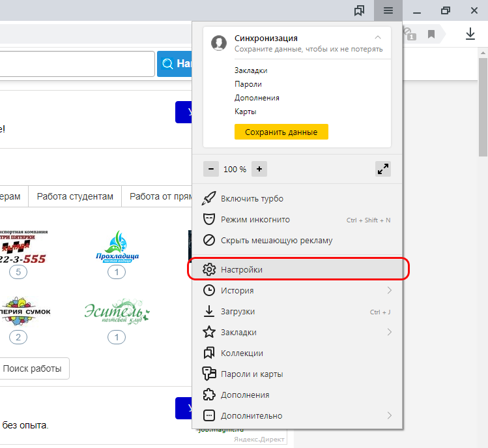Viewport: 488px width, 448px height.
Task: Increase zoom with the plus button
Action: click(259, 169)
